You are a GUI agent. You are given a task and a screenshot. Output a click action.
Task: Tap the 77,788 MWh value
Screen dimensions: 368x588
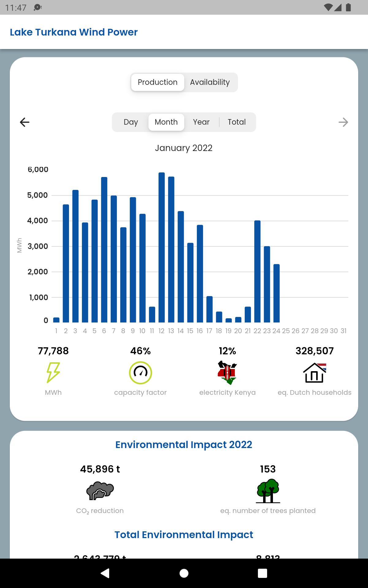(53, 351)
